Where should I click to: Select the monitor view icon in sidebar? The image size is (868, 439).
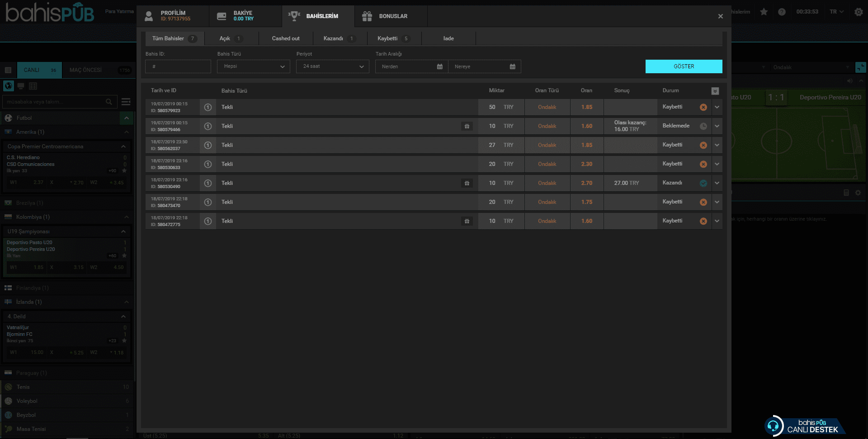(x=21, y=86)
